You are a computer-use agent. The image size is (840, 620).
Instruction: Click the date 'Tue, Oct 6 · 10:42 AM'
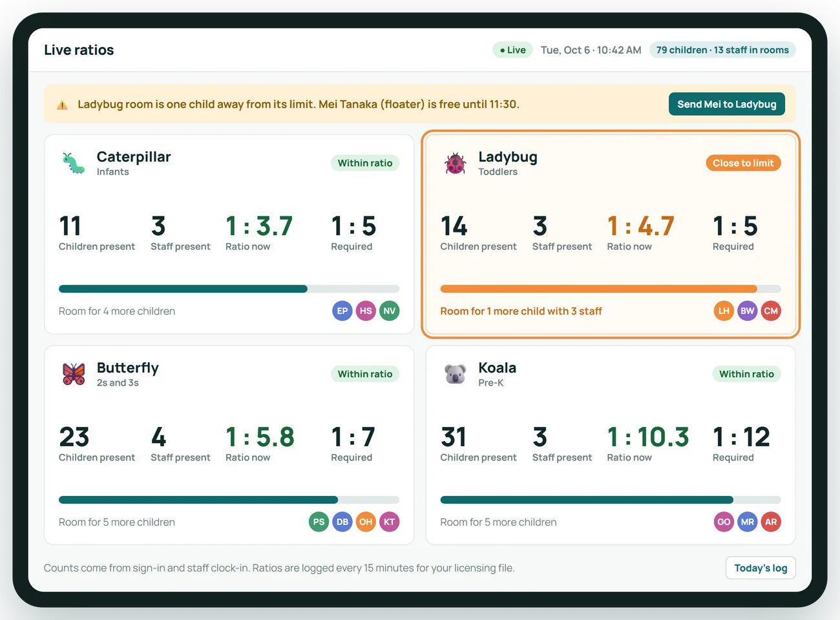(591, 50)
